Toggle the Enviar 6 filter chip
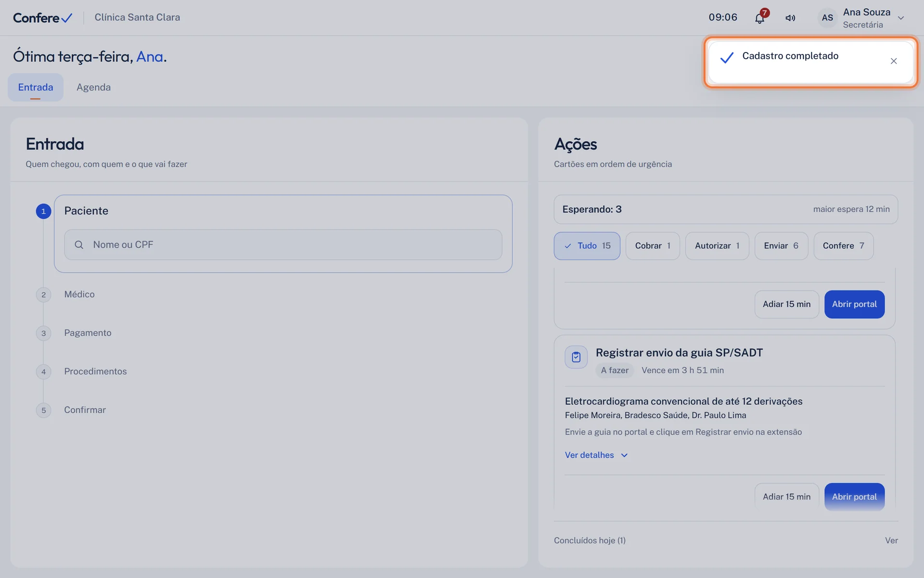 point(781,246)
